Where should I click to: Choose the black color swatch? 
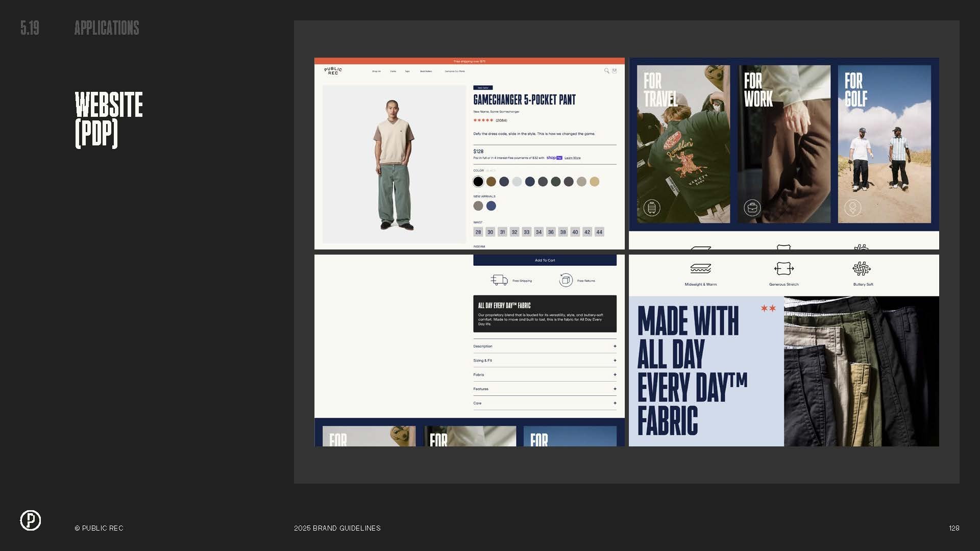click(478, 182)
